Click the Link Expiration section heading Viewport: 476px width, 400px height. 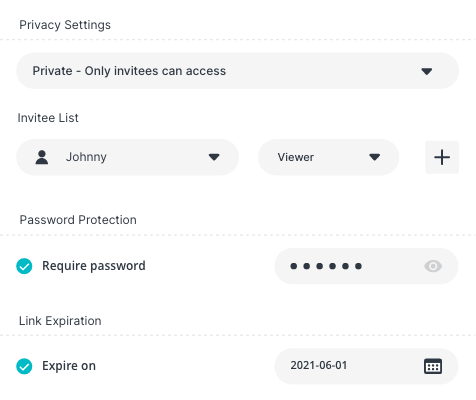pyautogui.click(x=60, y=321)
